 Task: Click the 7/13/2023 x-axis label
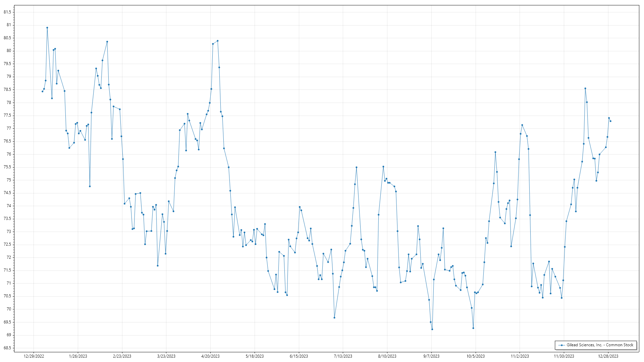click(343, 356)
